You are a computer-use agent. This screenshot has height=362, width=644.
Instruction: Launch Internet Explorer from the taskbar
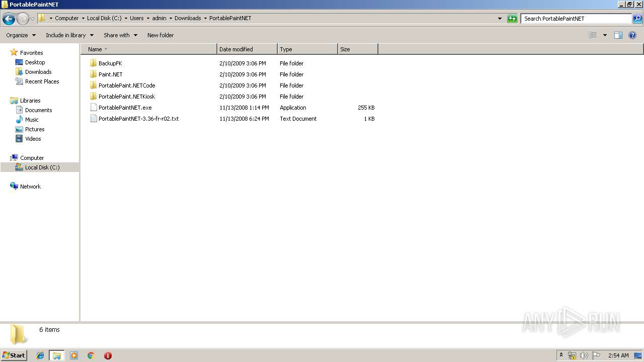tap(40, 355)
